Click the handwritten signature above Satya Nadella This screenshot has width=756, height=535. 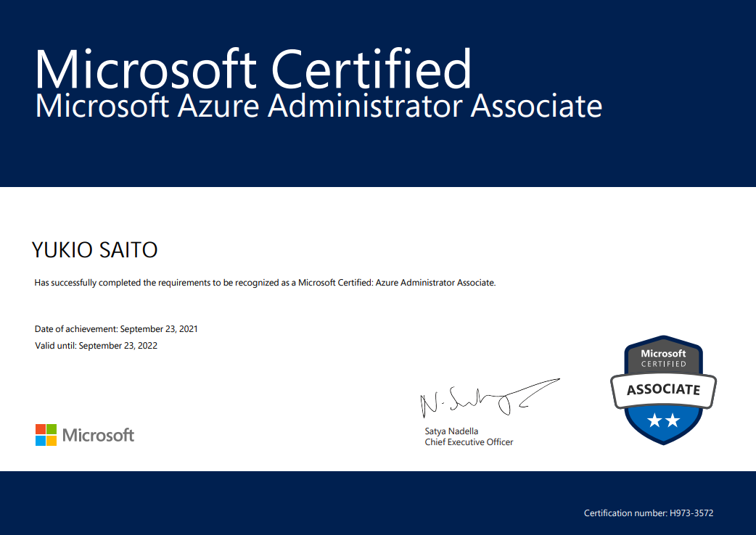[x=488, y=397]
